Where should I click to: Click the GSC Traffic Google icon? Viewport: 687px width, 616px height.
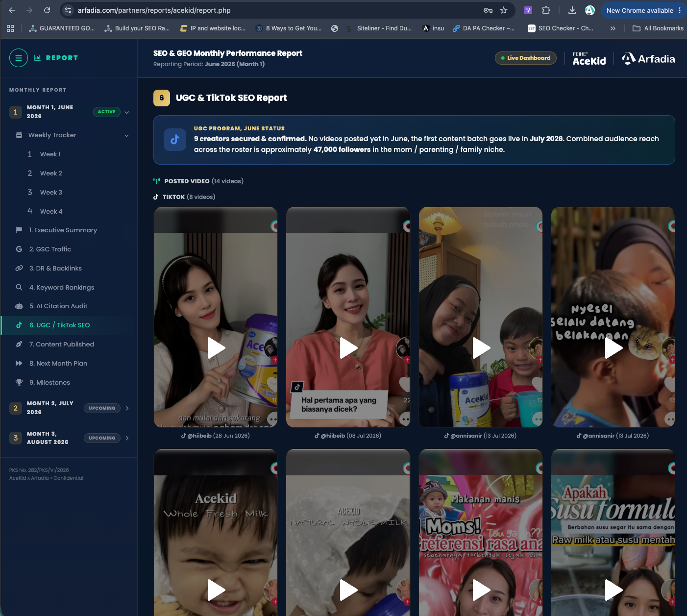click(x=19, y=249)
